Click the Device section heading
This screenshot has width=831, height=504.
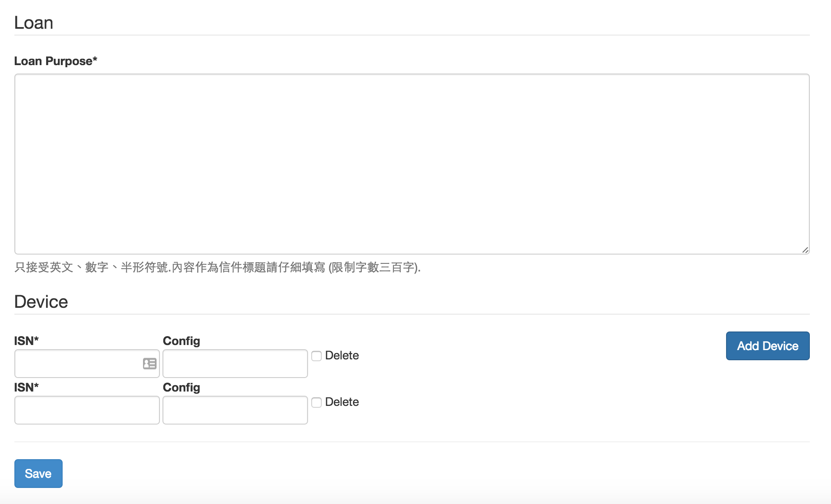pyautogui.click(x=41, y=302)
